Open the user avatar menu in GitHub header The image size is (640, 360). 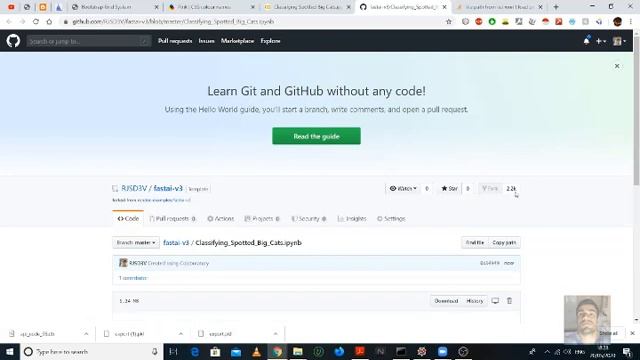click(619, 41)
